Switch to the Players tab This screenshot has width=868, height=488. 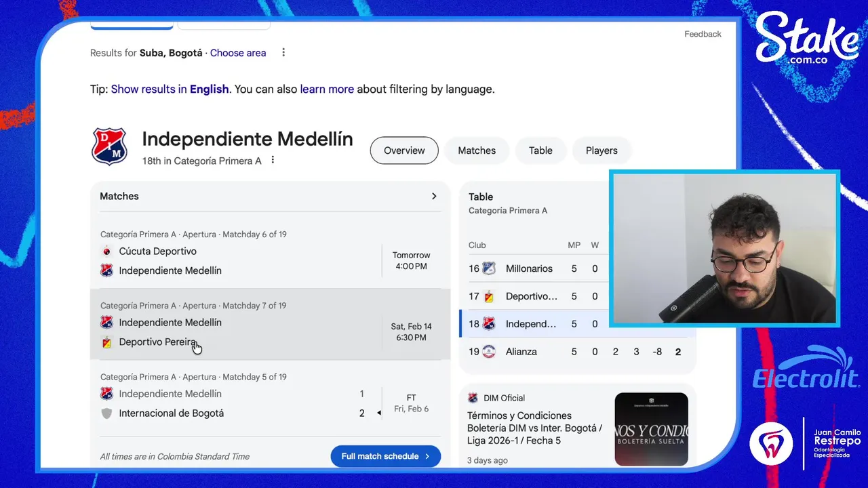tap(601, 150)
